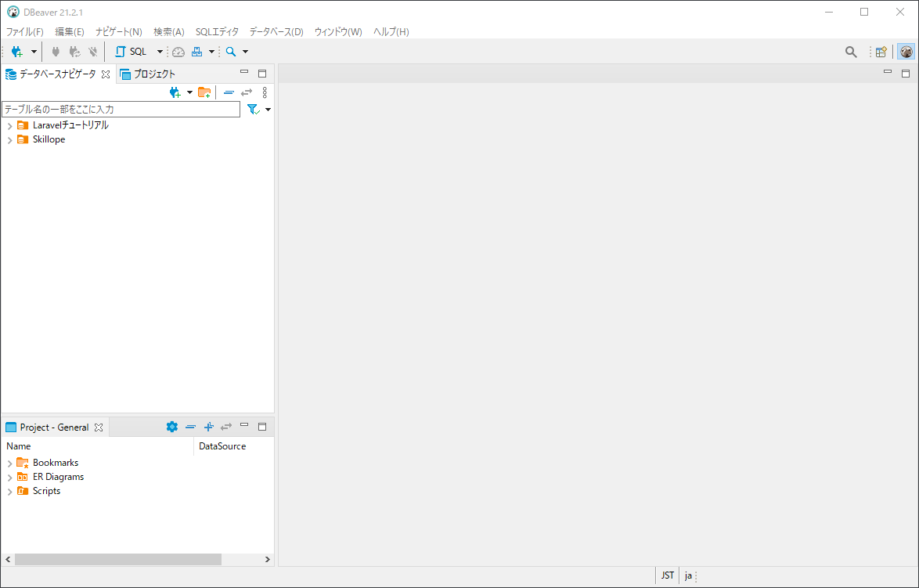Open dropdown arrow next to stacked-boxes icon

click(x=211, y=52)
